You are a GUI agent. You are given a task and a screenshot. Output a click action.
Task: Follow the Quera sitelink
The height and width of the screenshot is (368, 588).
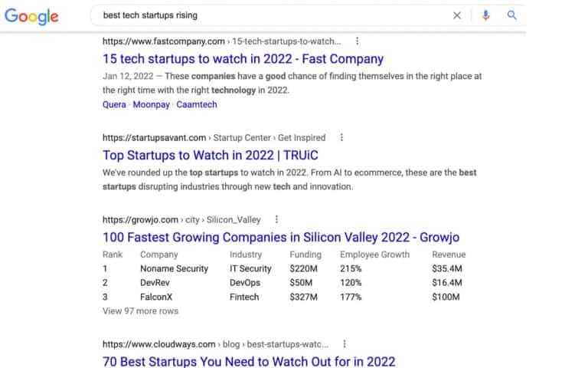click(x=114, y=105)
